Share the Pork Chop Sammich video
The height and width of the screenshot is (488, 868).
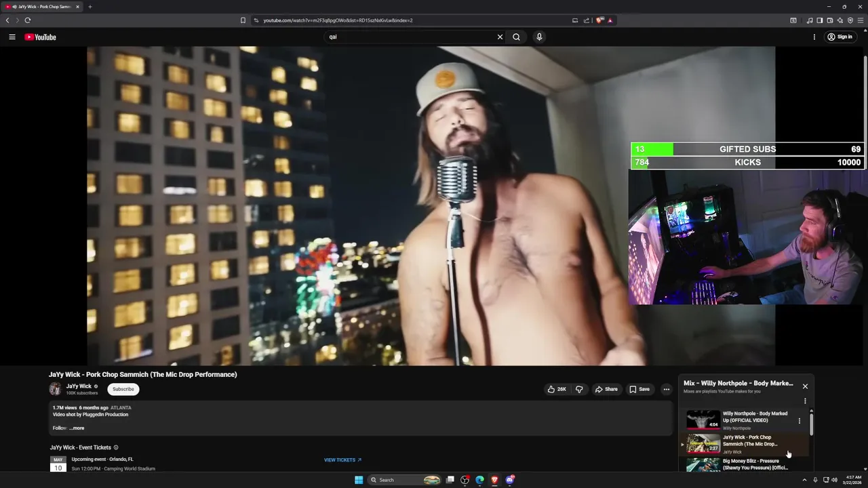[606, 389]
